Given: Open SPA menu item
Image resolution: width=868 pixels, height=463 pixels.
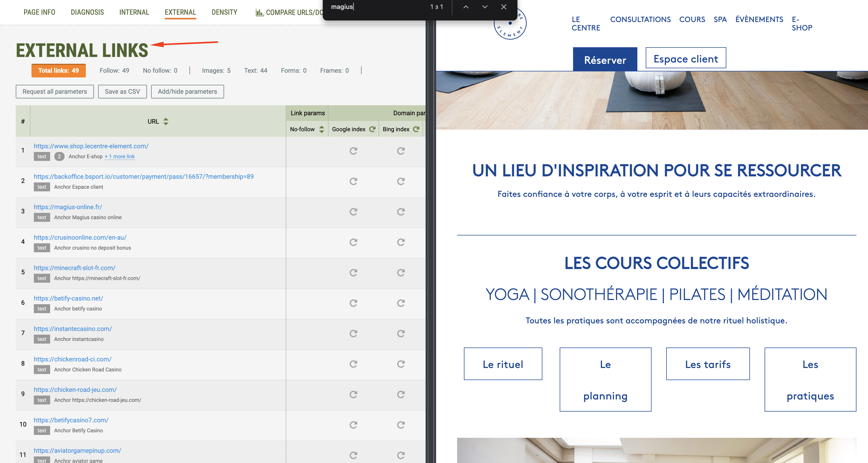Looking at the screenshot, I should pos(720,19).
